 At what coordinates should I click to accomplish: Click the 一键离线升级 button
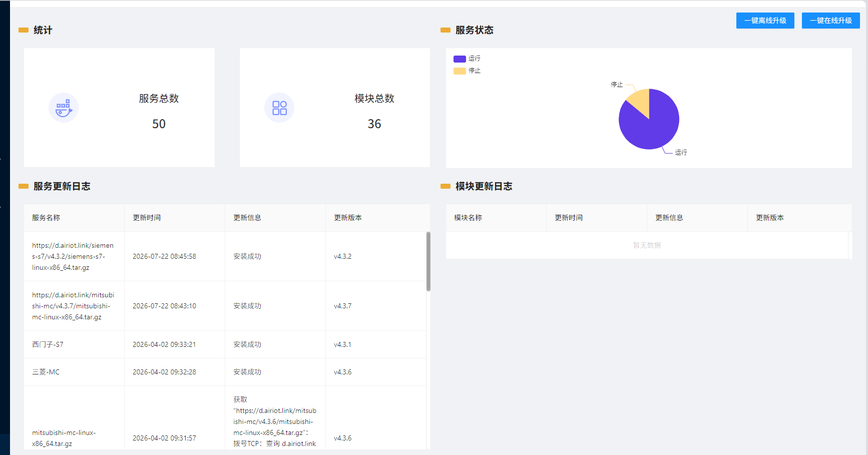765,21
